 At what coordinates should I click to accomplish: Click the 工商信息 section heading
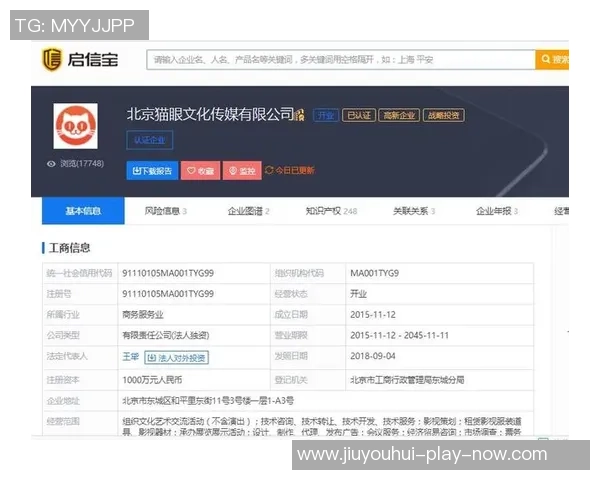(69, 248)
